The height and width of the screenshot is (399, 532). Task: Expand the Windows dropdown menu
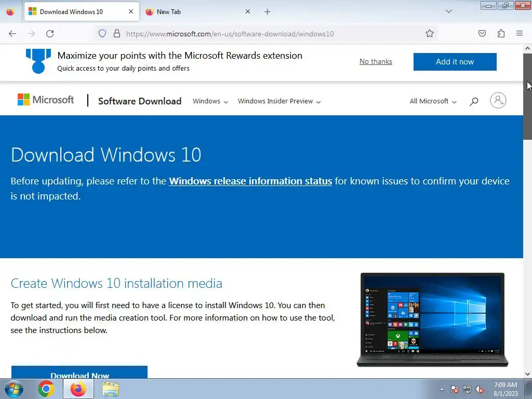pyautogui.click(x=210, y=101)
